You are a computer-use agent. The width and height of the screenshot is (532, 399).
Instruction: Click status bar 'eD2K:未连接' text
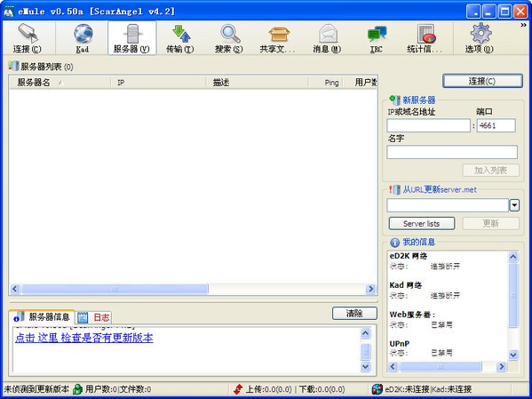(407, 389)
